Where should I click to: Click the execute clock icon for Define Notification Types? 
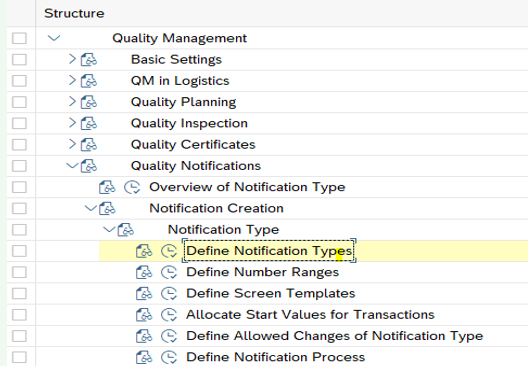point(169,251)
